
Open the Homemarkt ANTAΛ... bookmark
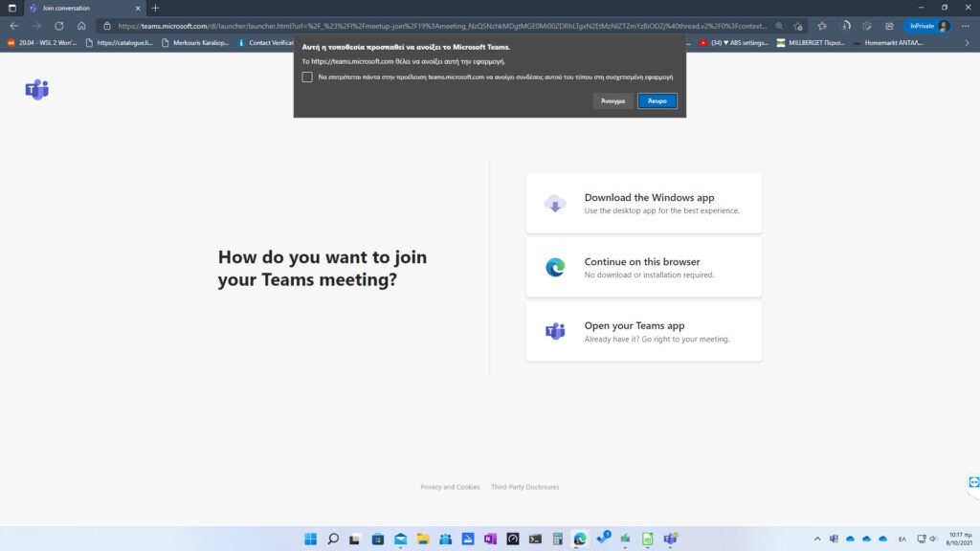[x=888, y=42]
